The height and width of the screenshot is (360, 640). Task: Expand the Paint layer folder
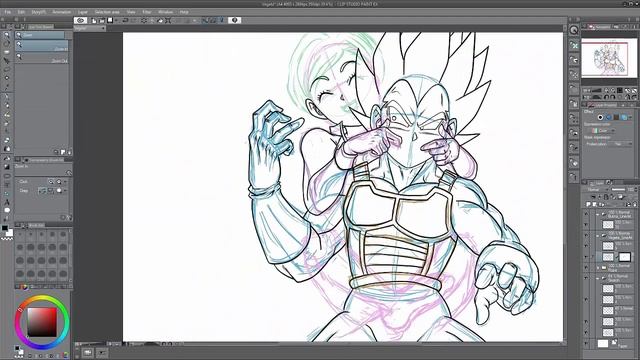(598, 268)
